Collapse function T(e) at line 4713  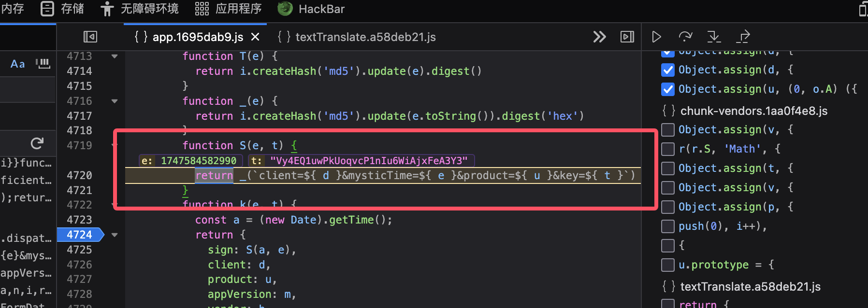pos(115,56)
